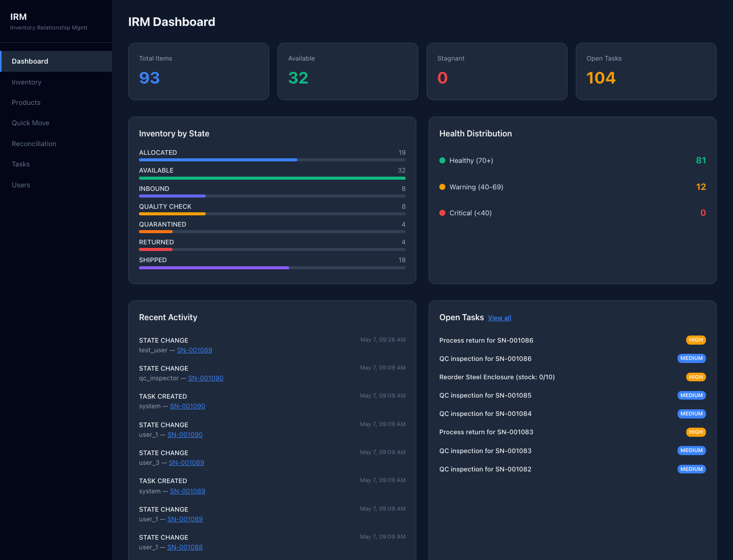The image size is (733, 560).
Task: Navigate to Reconciliation
Action: (x=56, y=144)
